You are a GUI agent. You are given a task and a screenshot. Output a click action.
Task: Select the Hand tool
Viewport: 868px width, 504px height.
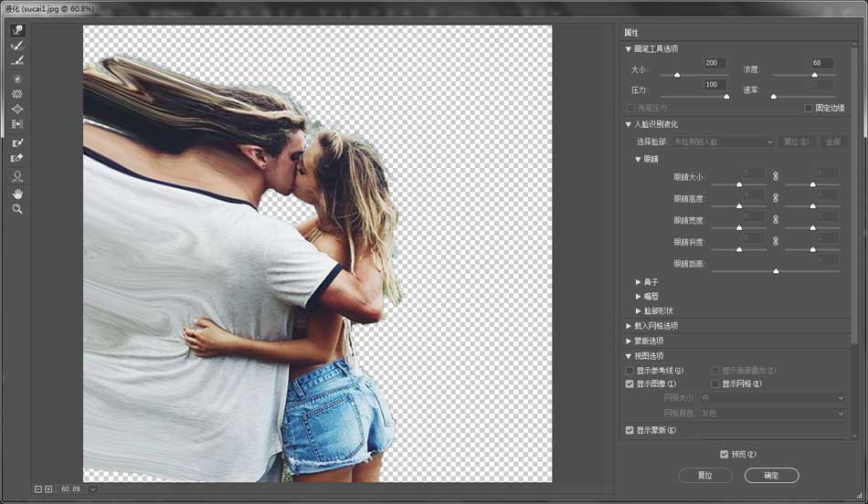pos(17,194)
